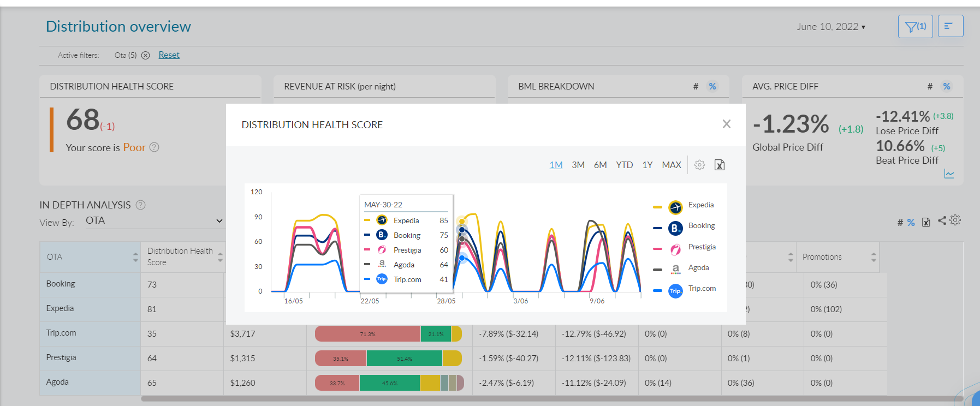Reset the active filters
Image resolution: width=980 pixels, height=406 pixels.
coord(169,55)
